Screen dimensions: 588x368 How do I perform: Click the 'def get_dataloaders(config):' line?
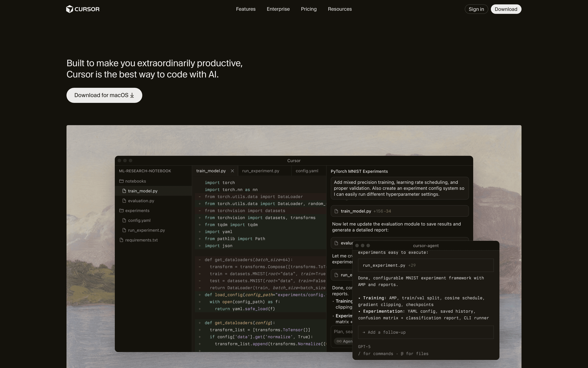[240, 323]
